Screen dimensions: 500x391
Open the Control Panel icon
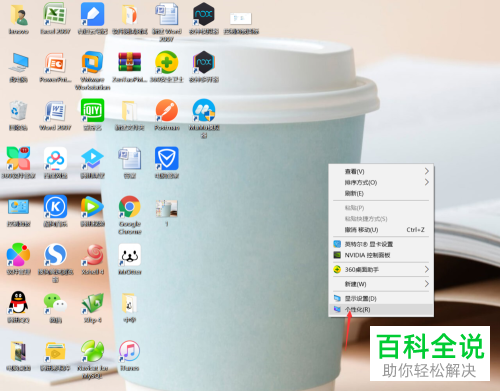[x=18, y=207]
